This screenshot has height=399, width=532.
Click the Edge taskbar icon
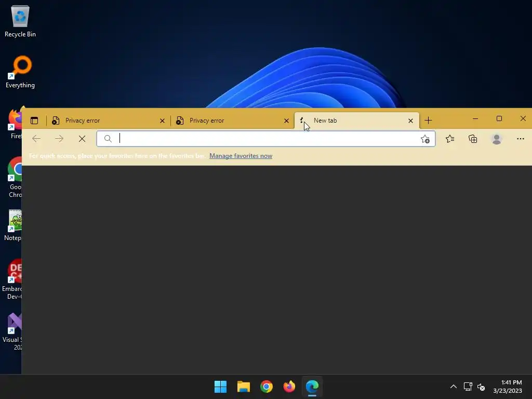pyautogui.click(x=312, y=387)
